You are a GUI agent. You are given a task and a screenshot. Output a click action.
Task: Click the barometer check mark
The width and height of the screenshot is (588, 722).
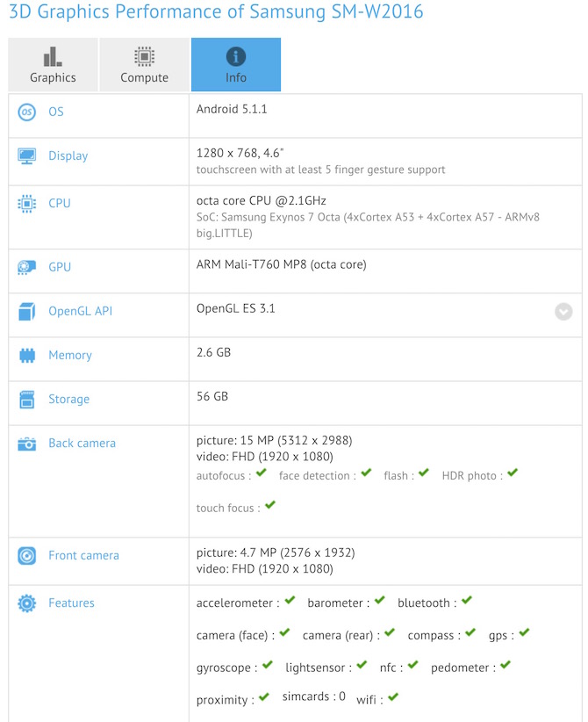point(380,601)
